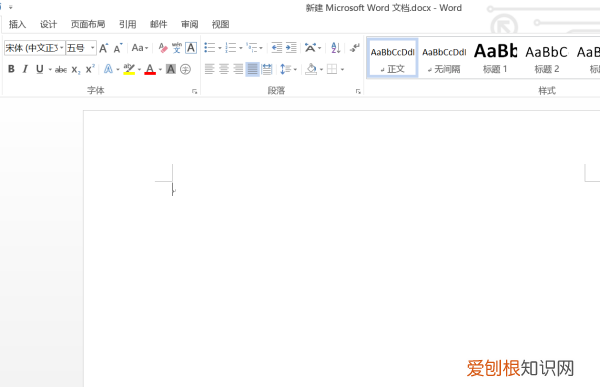The image size is (600, 387).
Task: Apply text highlight color
Action: pos(129,69)
